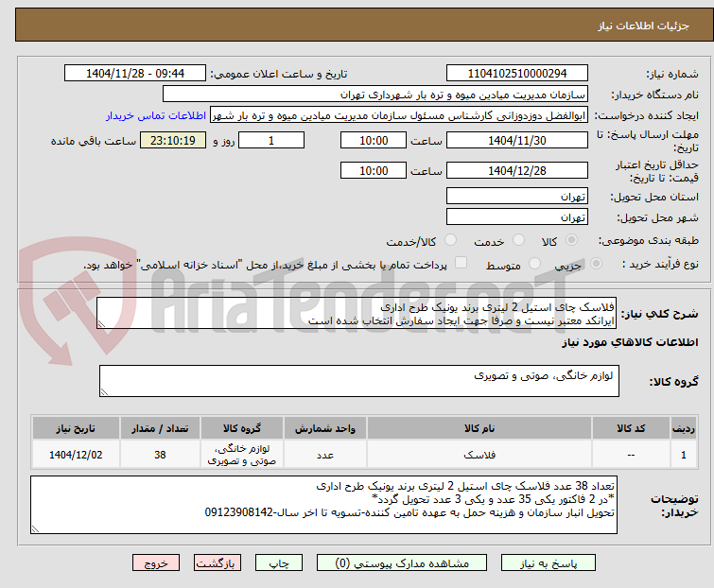The width and height of the screenshot is (714, 588).
Task: Click resize handle of شرح کلی نیاز textarea
Action: (101, 324)
